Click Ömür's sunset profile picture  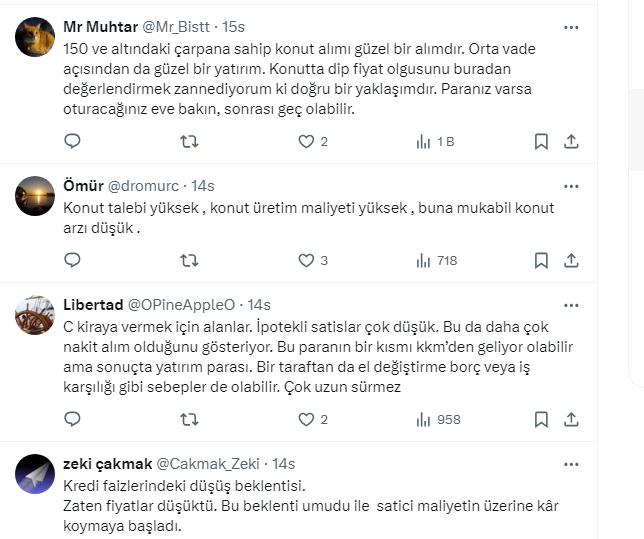pyautogui.click(x=35, y=196)
